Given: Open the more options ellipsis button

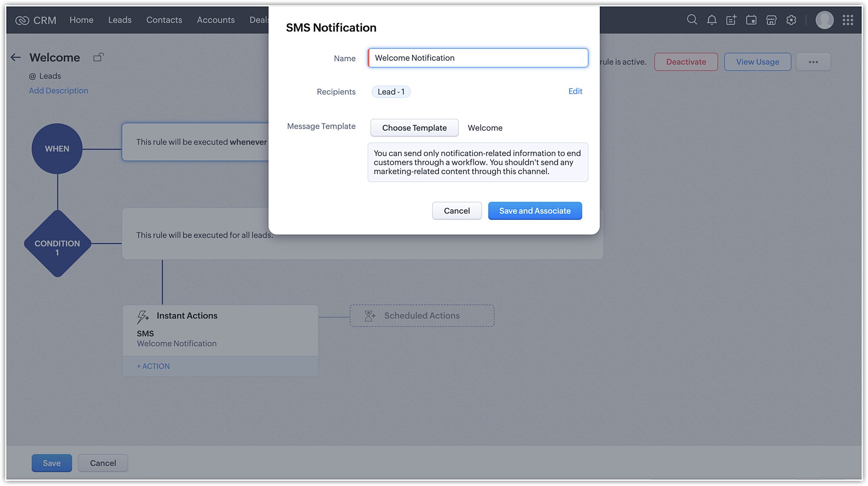Looking at the screenshot, I should [x=813, y=62].
